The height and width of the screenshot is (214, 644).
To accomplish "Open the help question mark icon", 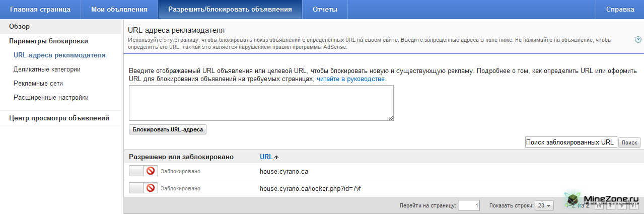I will click(x=638, y=39).
